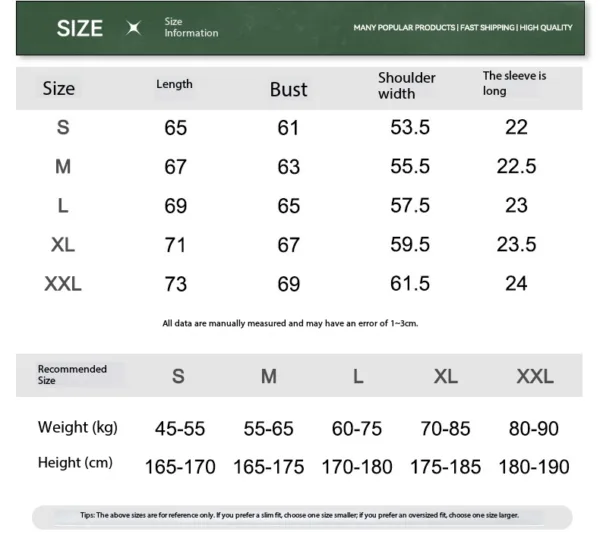Screen dimensions: 600x554
Task: Select the Shoulder width column header
Action: (406, 85)
